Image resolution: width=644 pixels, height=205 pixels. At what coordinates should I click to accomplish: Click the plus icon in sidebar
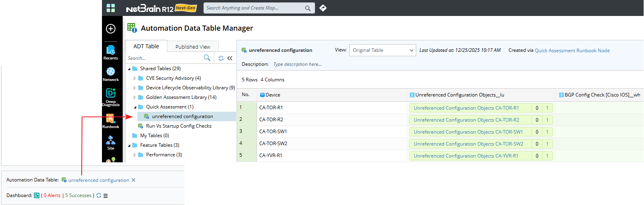click(111, 29)
